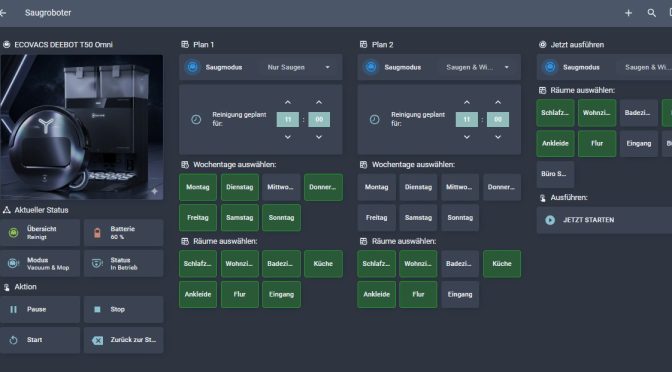Screen dimensions: 672x372
Task: Toggle Badezimmer room in Plan 2
Action: point(460,264)
